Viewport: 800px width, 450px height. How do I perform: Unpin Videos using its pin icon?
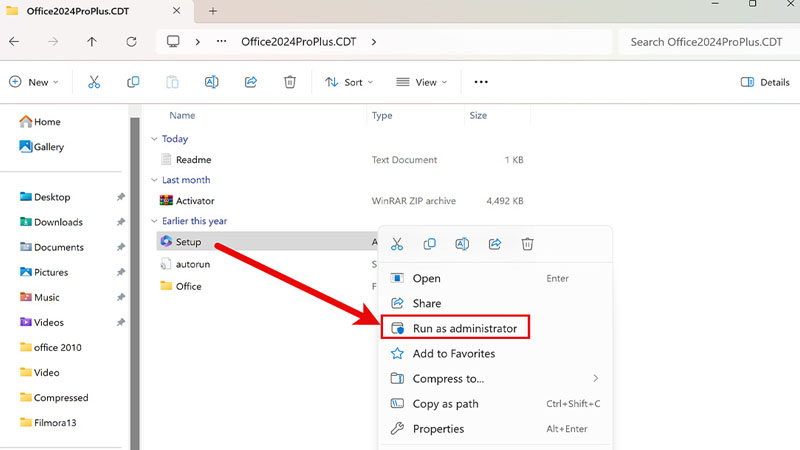[121, 322]
